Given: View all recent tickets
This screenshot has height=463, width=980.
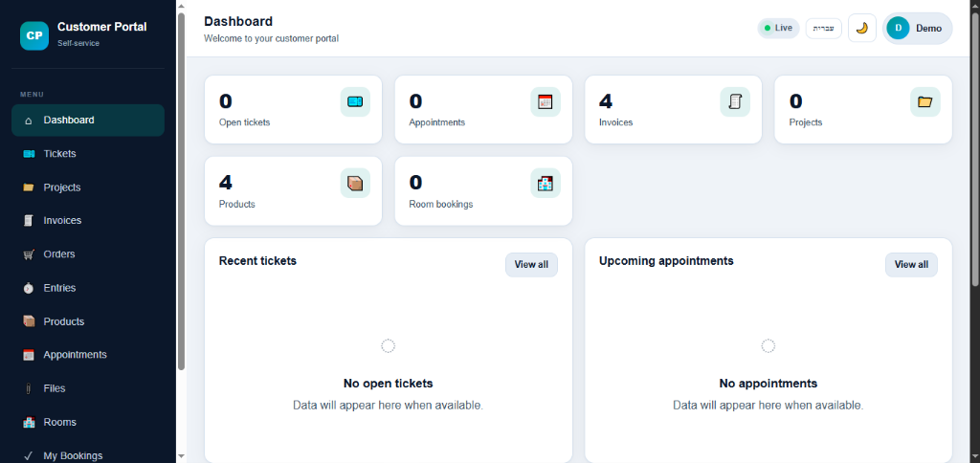Looking at the screenshot, I should click(531, 265).
